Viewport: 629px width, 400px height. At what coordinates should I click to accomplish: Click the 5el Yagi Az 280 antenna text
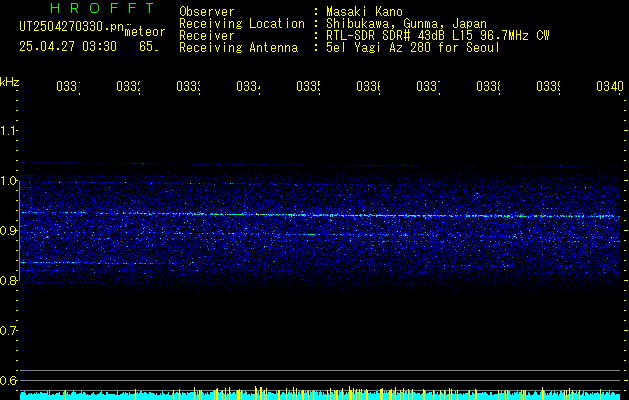(x=413, y=48)
